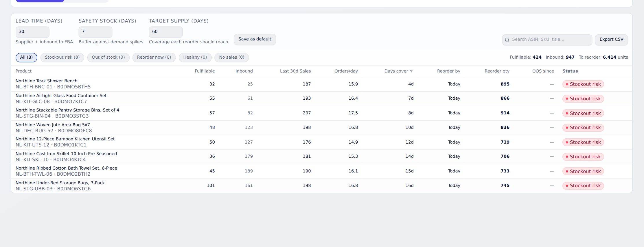Click SKU NL-STG-UBB-03 · B0DMO6STG6
Viewport: 644px width, 247px height.
(x=53, y=189)
